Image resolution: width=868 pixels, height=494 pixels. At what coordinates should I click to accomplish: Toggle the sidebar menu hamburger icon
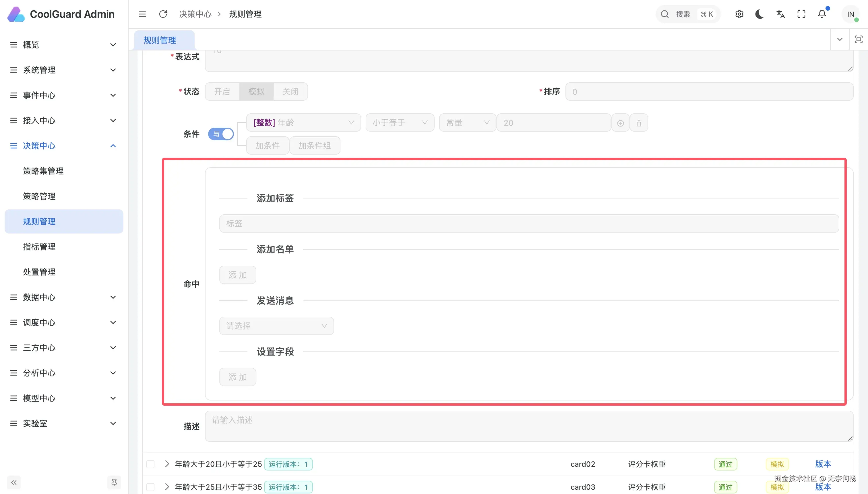pyautogui.click(x=142, y=14)
